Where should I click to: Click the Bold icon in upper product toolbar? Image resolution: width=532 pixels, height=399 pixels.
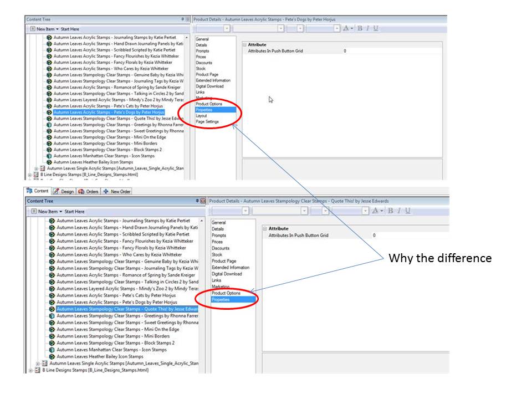coord(360,28)
